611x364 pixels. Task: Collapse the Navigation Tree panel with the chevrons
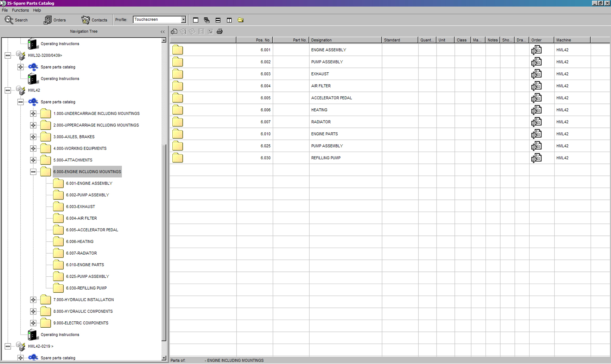163,32
